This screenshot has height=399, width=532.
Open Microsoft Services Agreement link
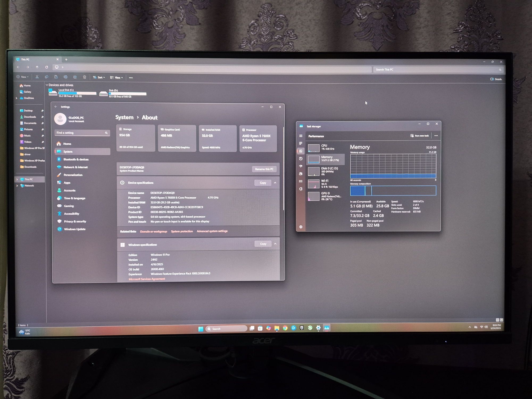coord(147,279)
